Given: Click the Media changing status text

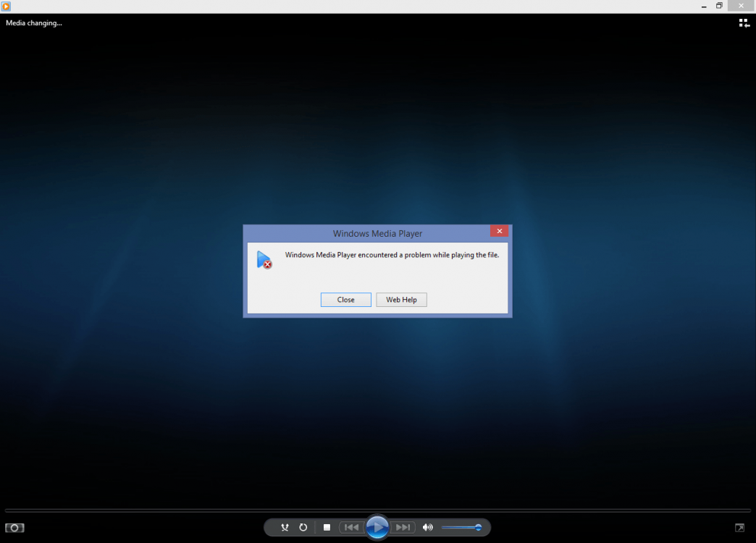Looking at the screenshot, I should 33,22.
